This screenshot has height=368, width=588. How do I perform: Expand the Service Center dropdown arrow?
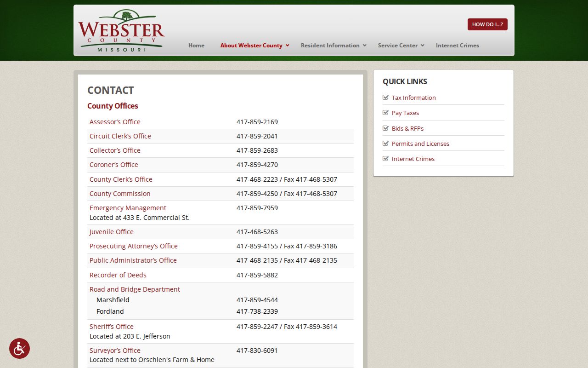(x=423, y=45)
